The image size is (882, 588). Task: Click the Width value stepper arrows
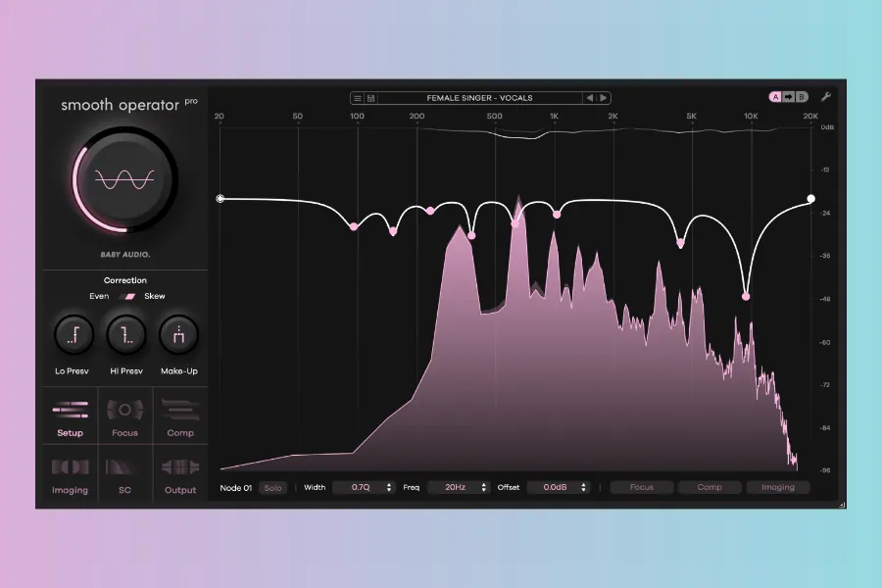click(389, 487)
